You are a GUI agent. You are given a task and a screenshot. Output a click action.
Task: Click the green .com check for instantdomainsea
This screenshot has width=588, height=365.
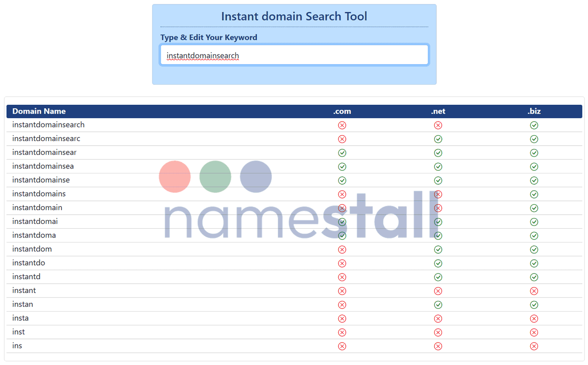[342, 166]
